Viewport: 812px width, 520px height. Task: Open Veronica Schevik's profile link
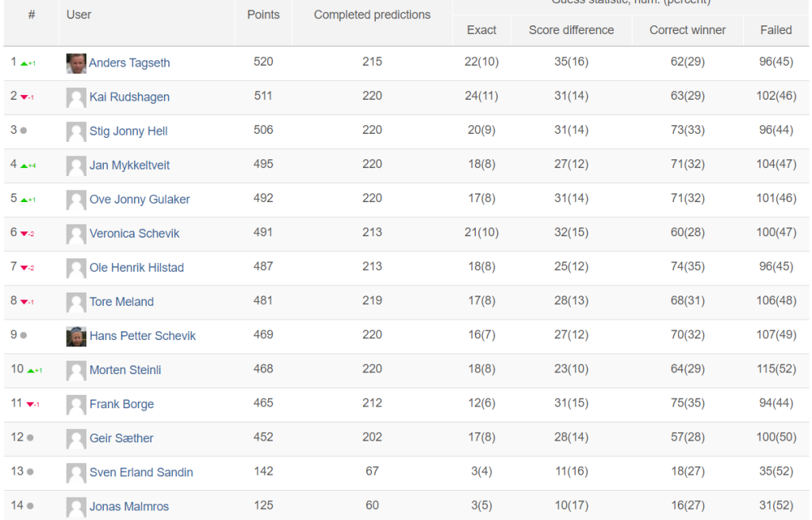(x=134, y=234)
